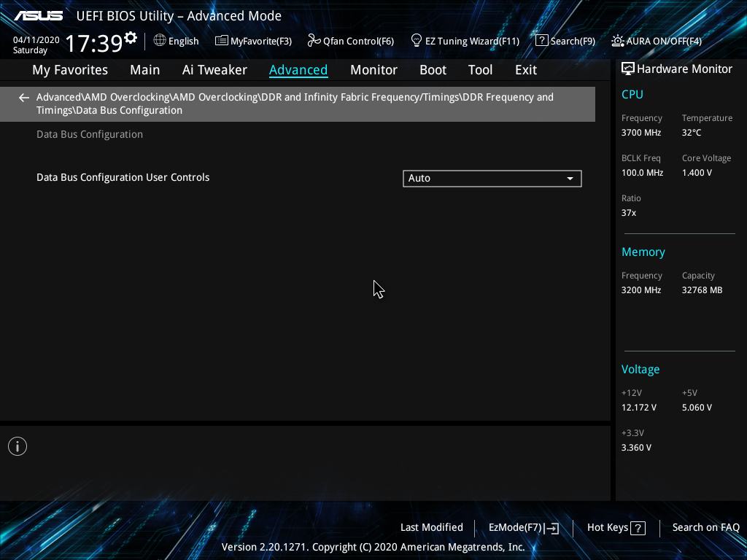Toggle AURA ON/OFF light icon

point(617,41)
